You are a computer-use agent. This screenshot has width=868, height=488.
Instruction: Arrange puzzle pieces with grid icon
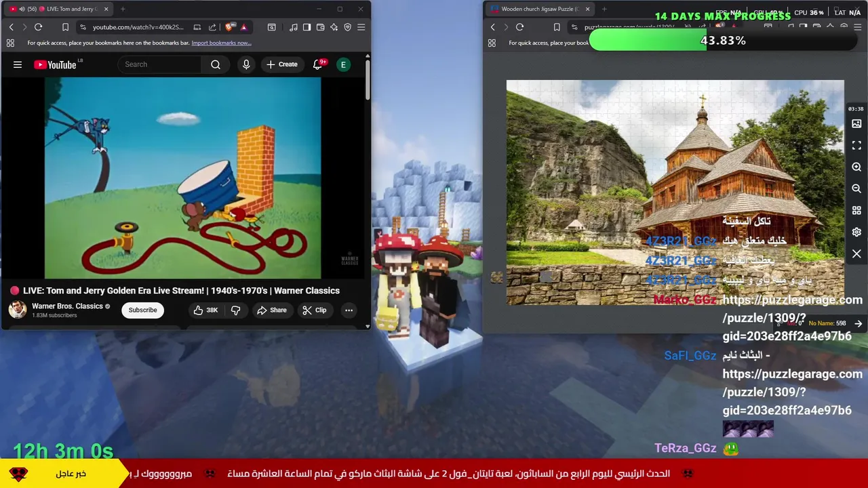pyautogui.click(x=856, y=210)
